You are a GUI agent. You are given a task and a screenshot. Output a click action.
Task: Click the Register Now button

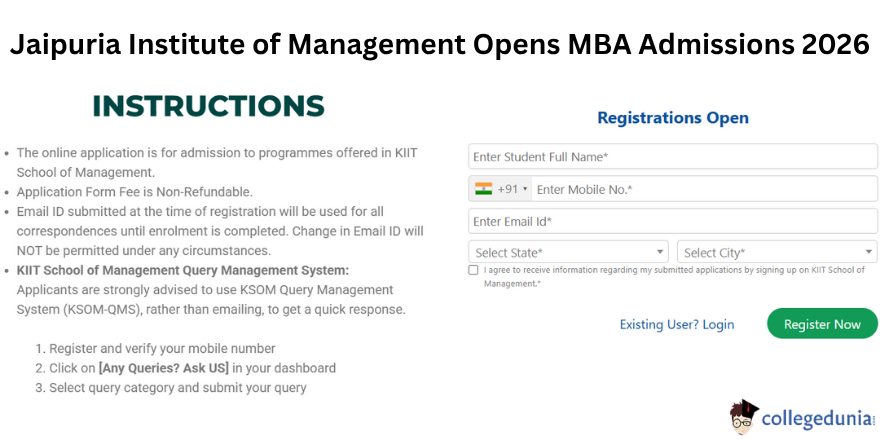coord(822,324)
